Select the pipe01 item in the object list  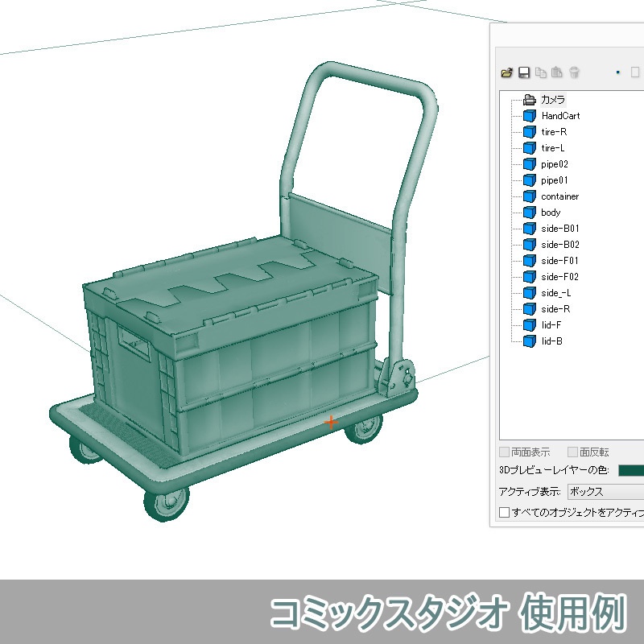click(555, 180)
